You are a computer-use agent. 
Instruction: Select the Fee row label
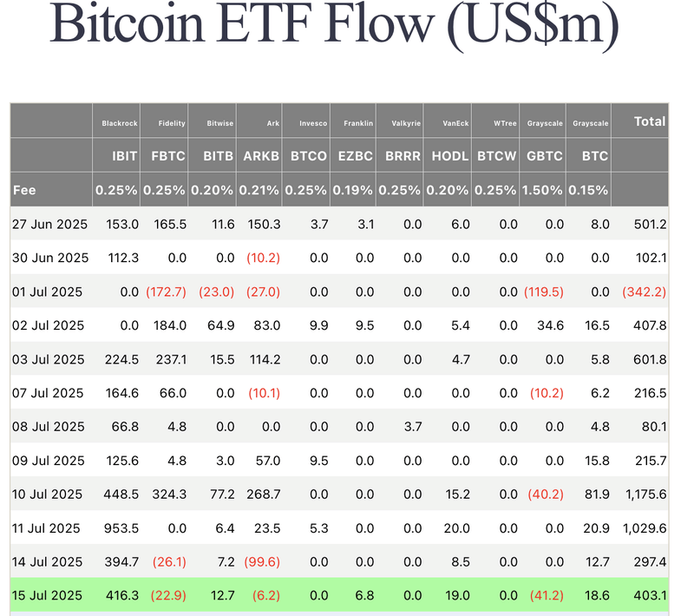tap(26, 189)
